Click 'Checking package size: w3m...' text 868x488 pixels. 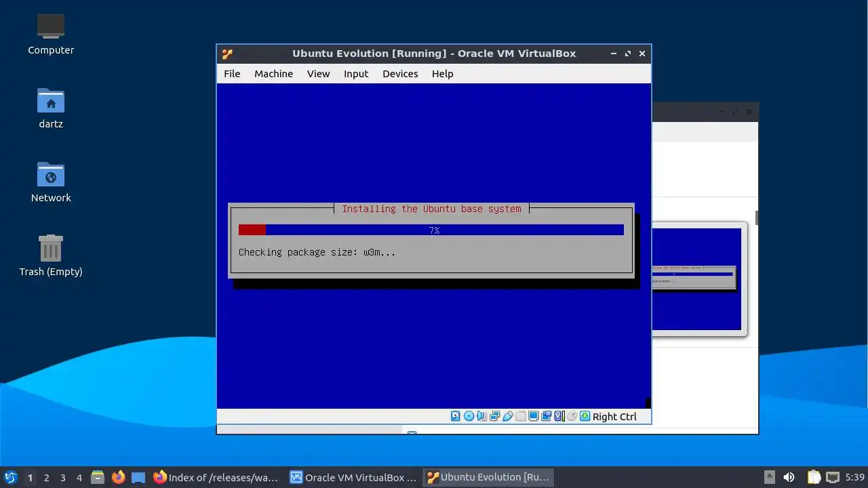pos(317,252)
